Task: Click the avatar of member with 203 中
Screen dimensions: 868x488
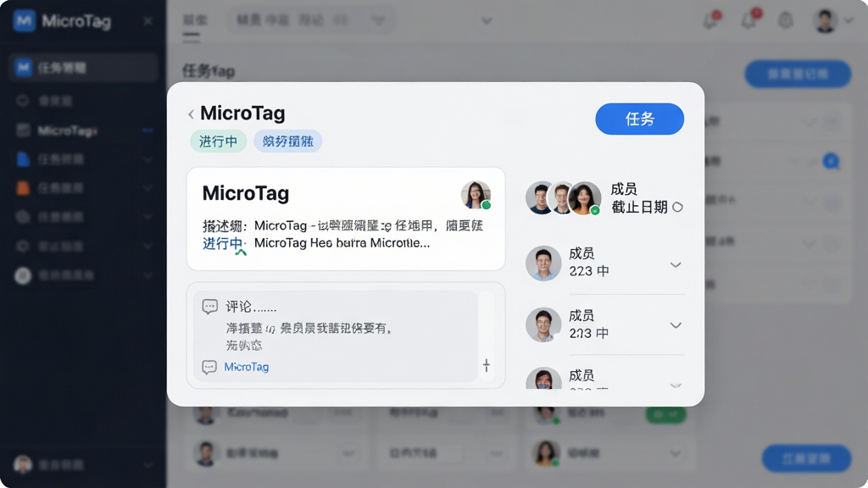Action: [x=543, y=324]
